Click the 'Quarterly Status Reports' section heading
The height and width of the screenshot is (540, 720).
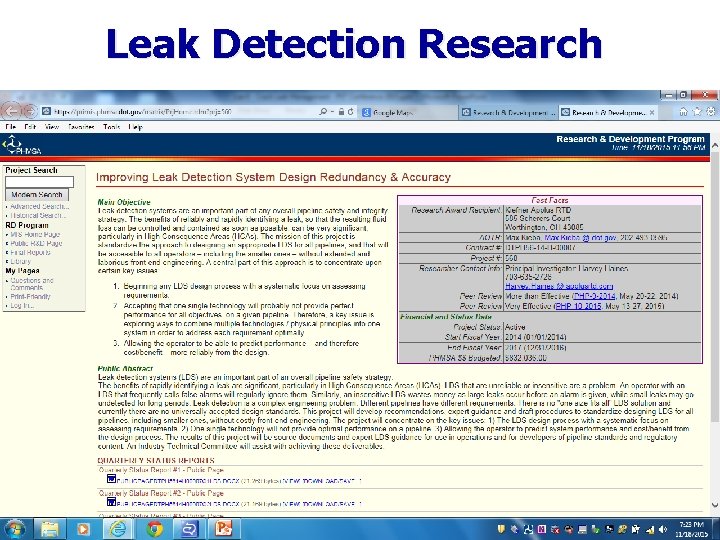[156, 460]
